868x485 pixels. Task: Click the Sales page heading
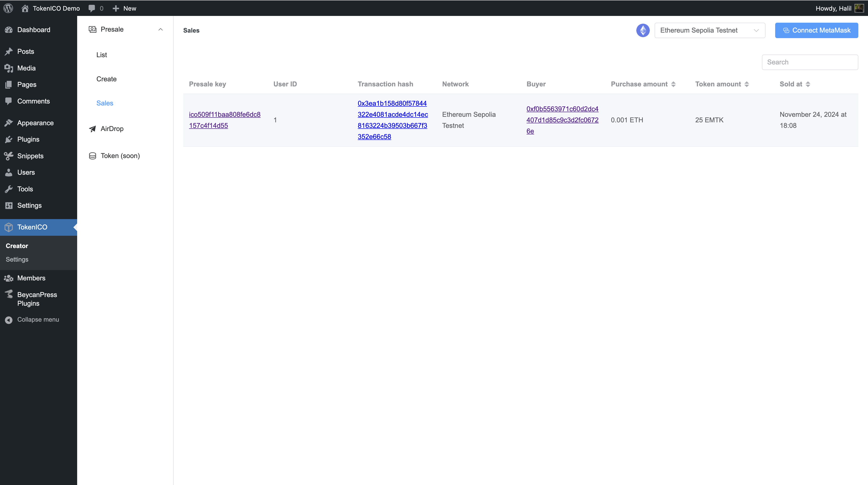click(x=191, y=30)
